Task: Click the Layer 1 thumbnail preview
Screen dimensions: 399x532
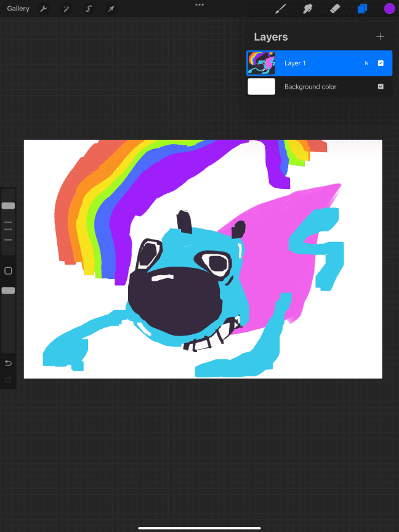Action: pos(261,63)
